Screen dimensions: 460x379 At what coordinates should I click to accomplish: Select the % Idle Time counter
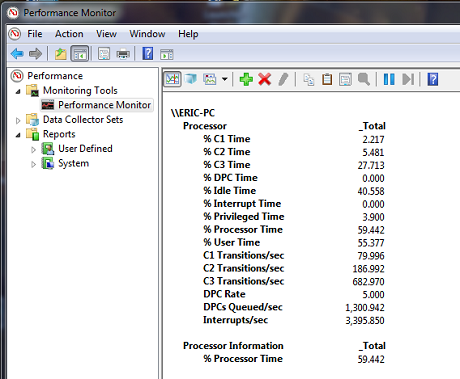coord(230,191)
